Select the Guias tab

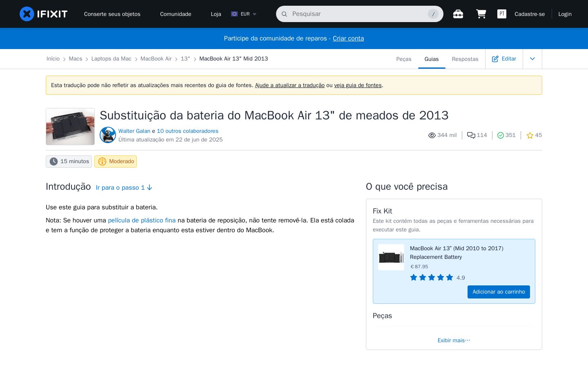pos(432,59)
